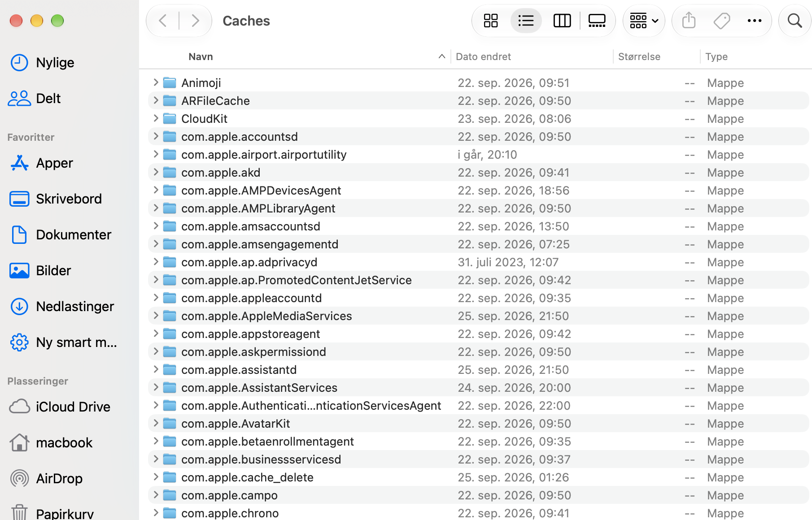Click date '23. sep. 2026, 08:06'
The height and width of the screenshot is (520, 812).
click(x=514, y=119)
